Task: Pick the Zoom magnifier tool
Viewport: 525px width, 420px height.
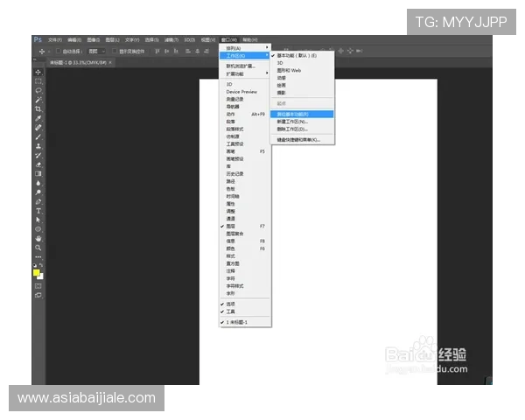Action: click(x=38, y=248)
